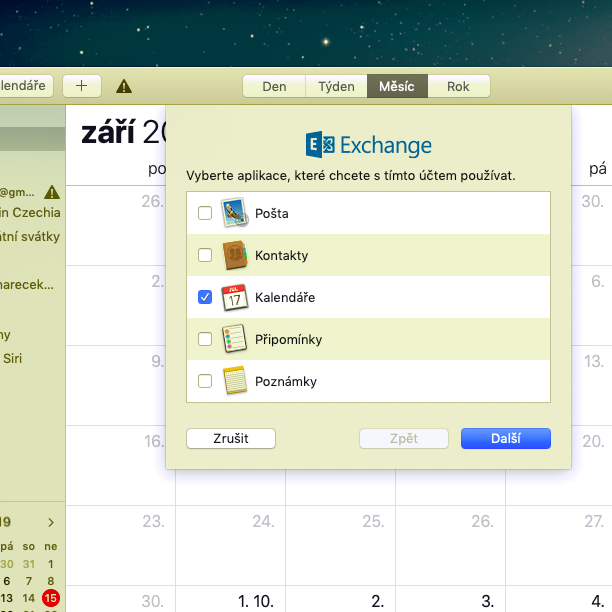This screenshot has height=612, width=612.
Task: Click the Poznámky notepad icon
Action: click(x=234, y=381)
